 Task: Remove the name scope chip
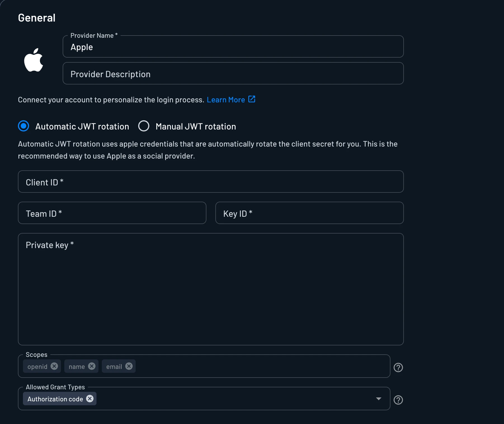tap(92, 366)
